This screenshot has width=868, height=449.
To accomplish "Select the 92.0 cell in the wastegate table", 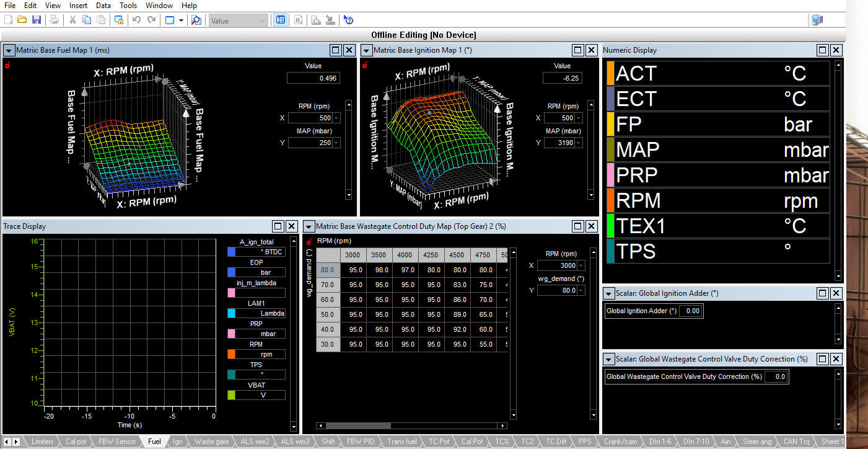I will point(458,329).
